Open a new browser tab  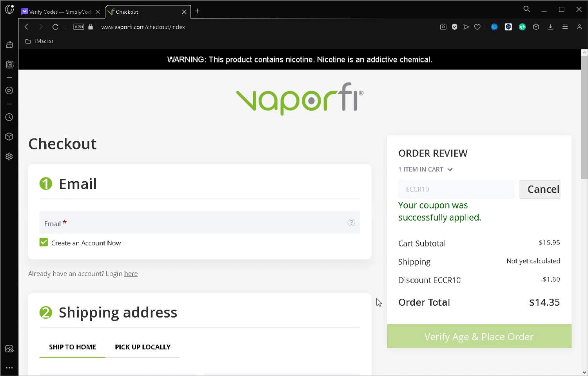[197, 11]
